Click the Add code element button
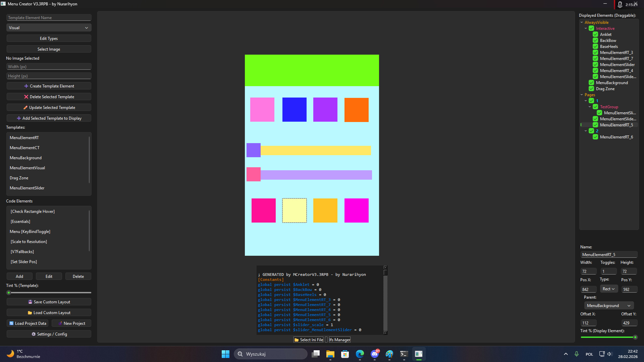 pos(19,277)
